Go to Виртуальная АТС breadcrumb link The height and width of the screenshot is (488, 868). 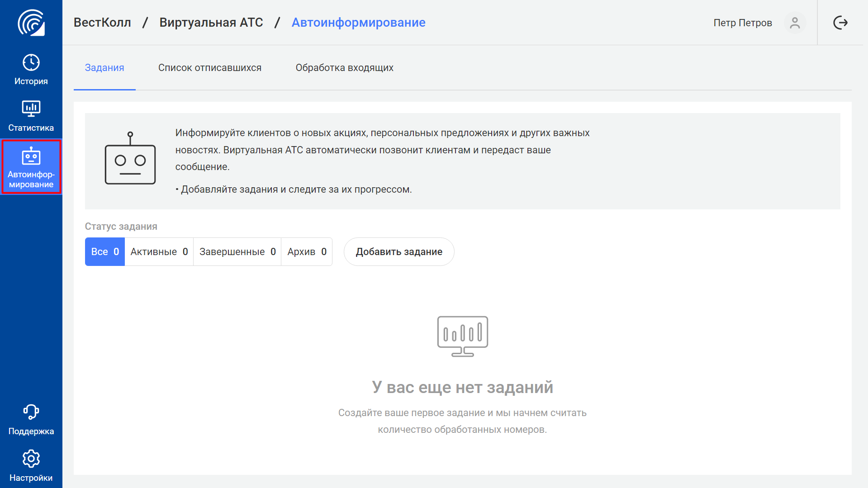coord(211,23)
